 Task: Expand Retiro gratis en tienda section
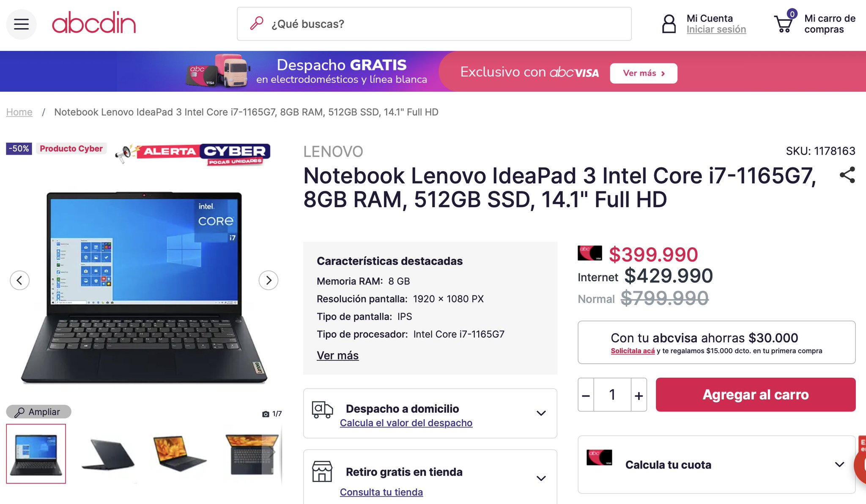(430, 477)
